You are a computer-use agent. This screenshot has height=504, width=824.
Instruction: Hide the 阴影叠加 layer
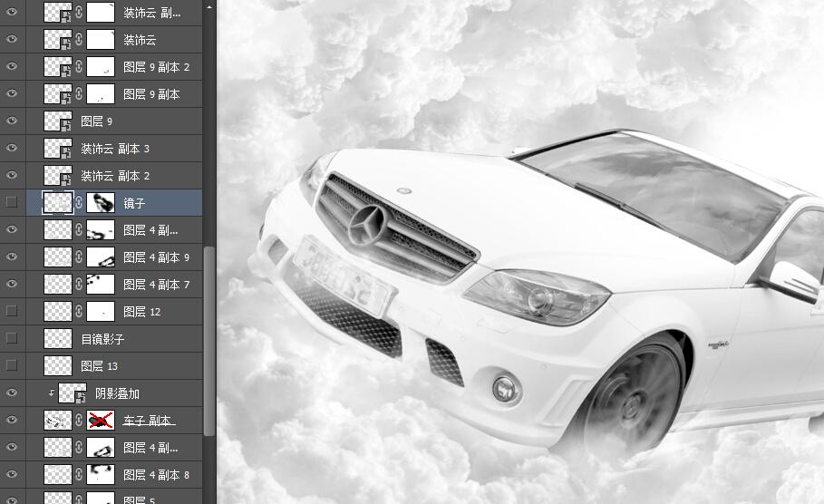point(12,393)
